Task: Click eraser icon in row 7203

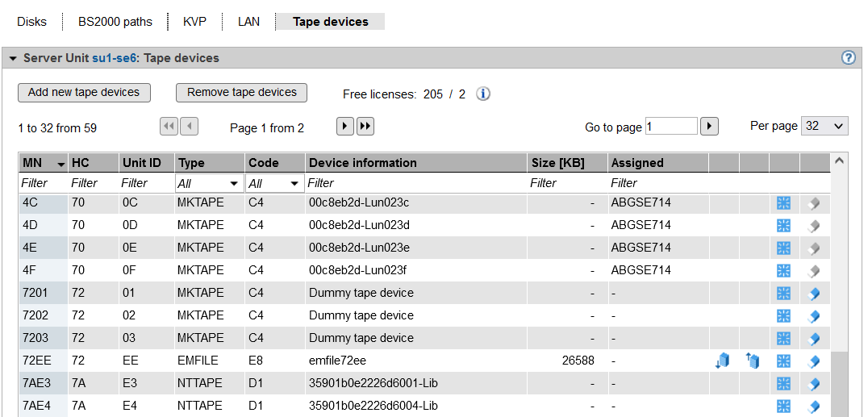Action: (x=814, y=338)
